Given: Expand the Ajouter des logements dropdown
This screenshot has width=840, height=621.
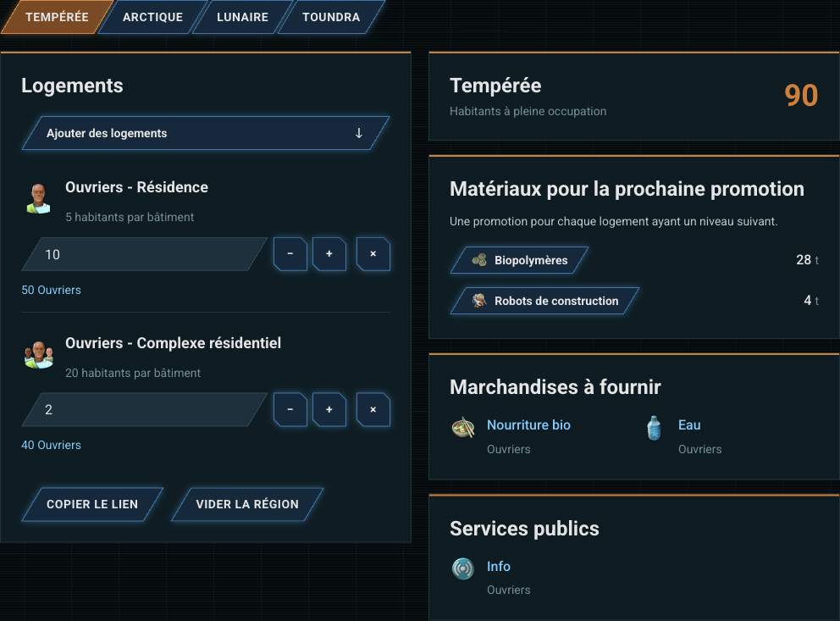Looking at the screenshot, I should click(206, 133).
